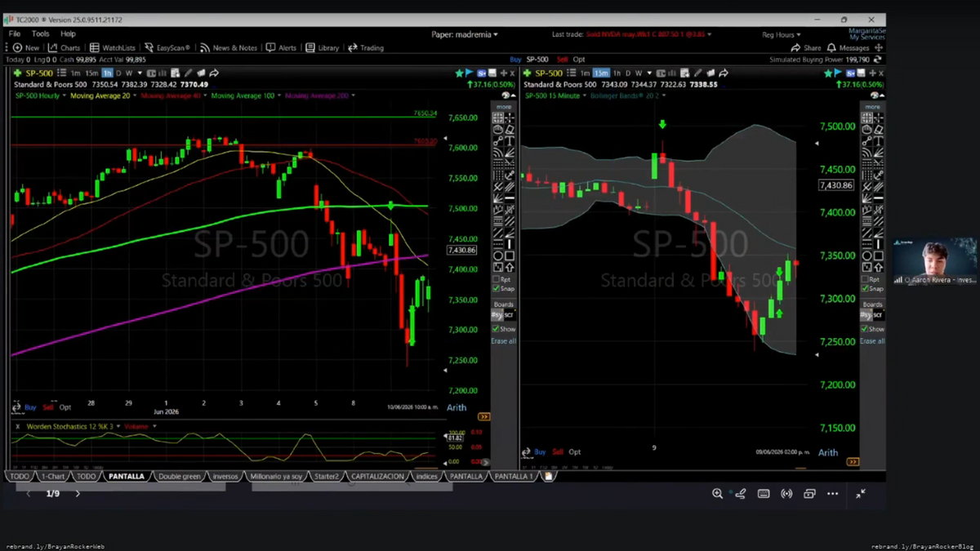The image size is (980, 551).
Task: Click the share arrow icon on right chart header
Action: coord(724,73)
